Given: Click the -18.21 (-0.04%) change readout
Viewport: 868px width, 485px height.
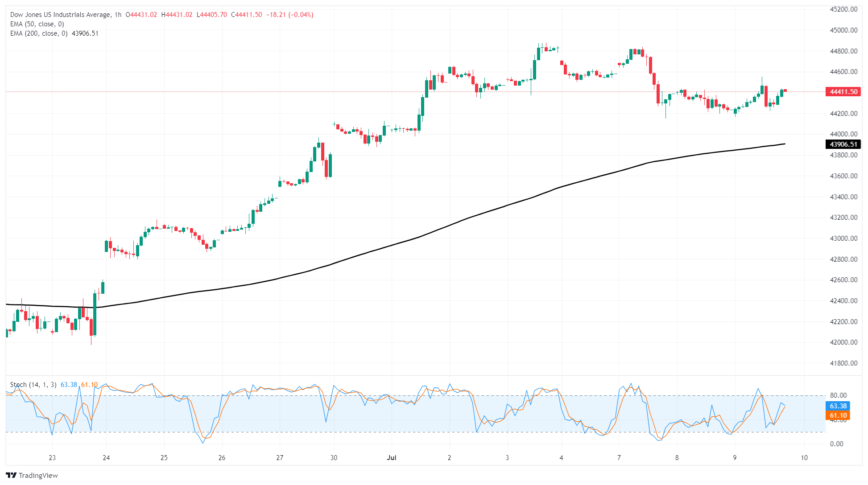Looking at the screenshot, I should pos(290,15).
